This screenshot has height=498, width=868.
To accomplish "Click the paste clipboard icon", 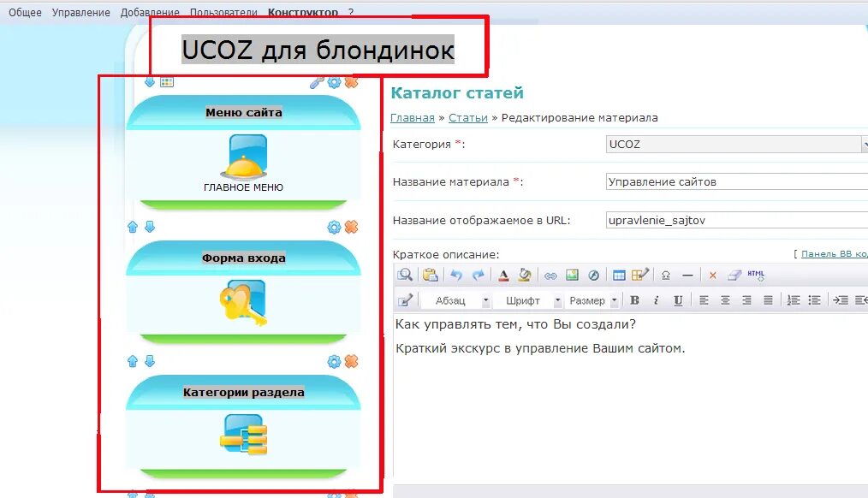I will coord(430,275).
